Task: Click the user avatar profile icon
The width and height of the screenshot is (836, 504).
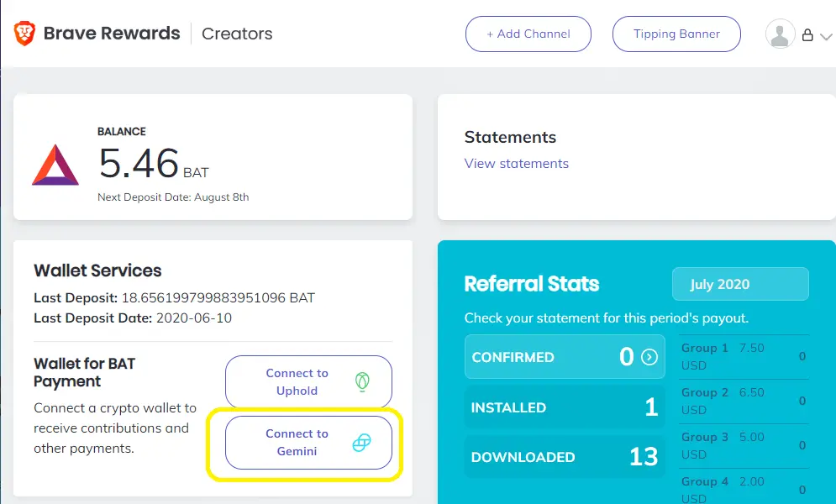Action: (x=780, y=34)
